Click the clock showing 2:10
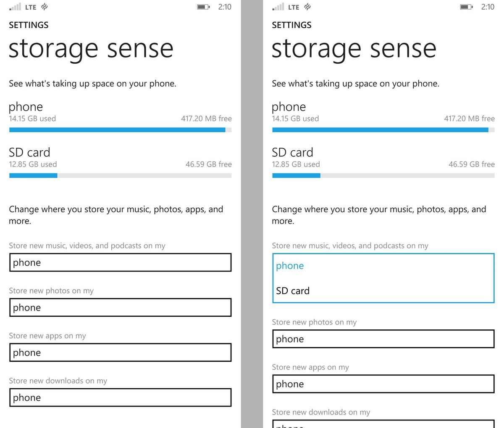The height and width of the screenshot is (428, 504). tap(225, 7)
